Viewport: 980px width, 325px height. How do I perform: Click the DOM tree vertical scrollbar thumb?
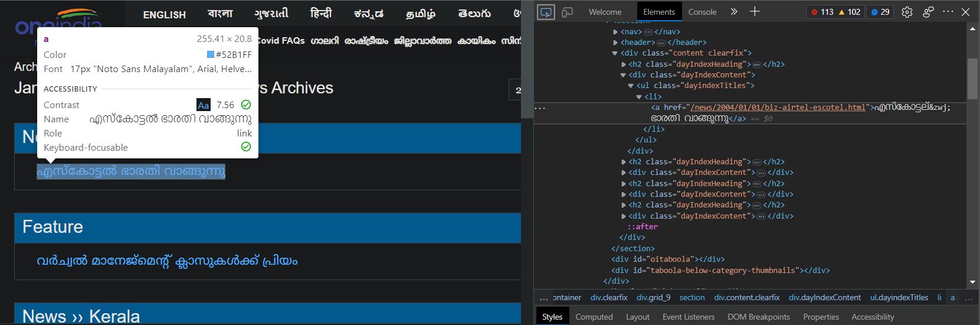[x=972, y=79]
